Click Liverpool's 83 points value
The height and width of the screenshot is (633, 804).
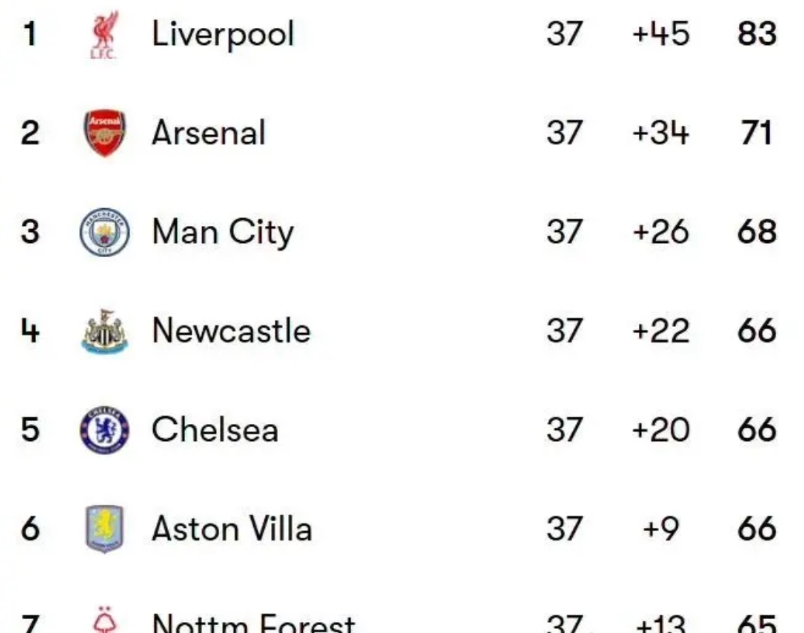pyautogui.click(x=757, y=34)
